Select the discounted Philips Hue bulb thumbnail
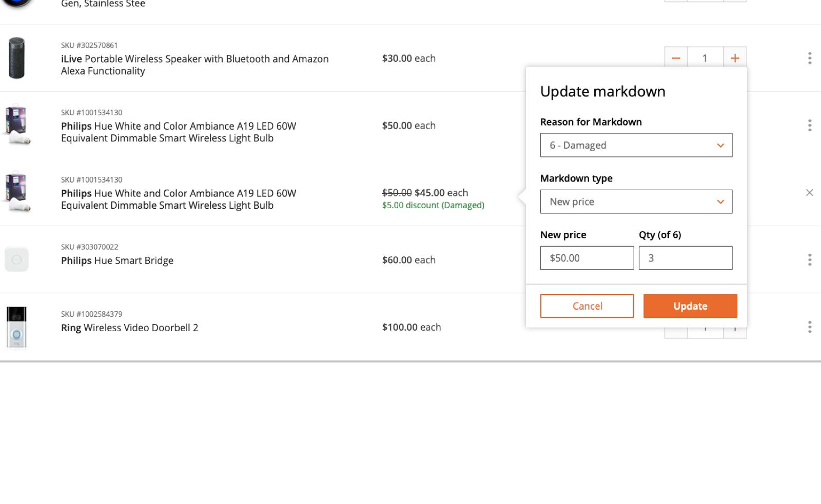 pos(17,192)
